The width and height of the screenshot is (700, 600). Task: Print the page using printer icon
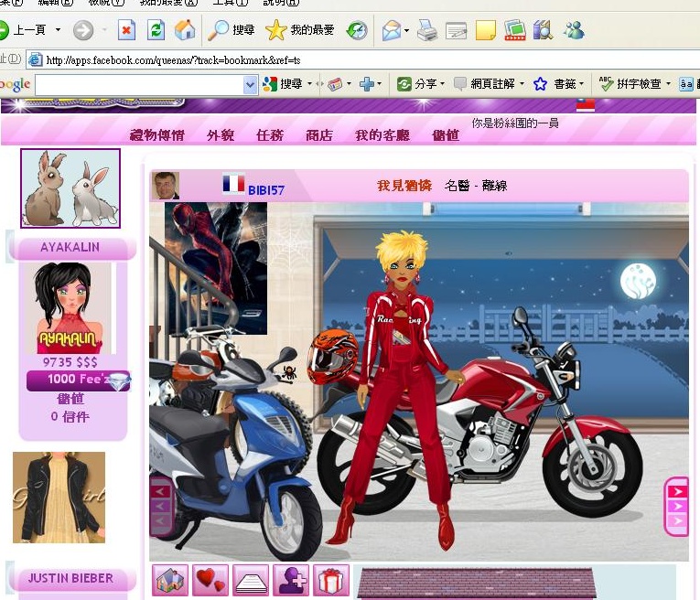427,30
